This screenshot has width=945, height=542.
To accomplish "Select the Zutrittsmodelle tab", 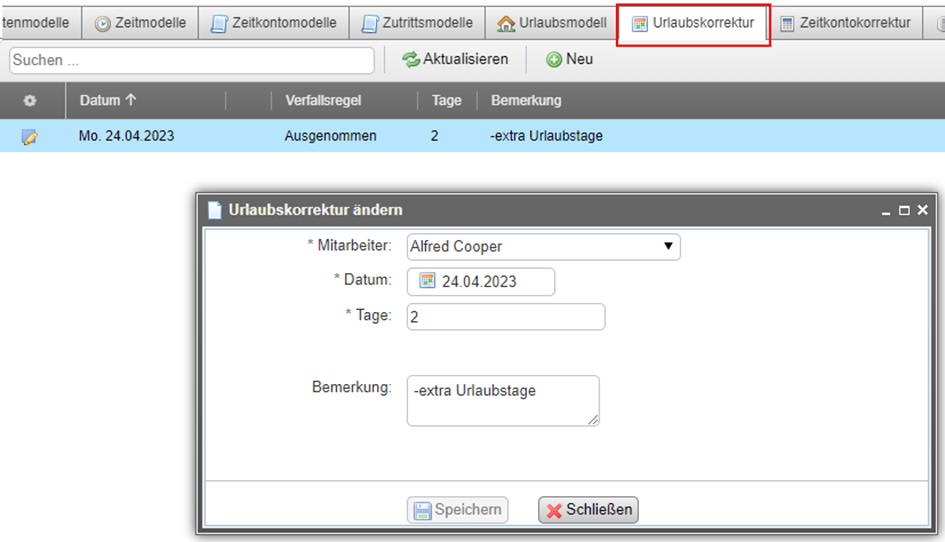I will [416, 23].
